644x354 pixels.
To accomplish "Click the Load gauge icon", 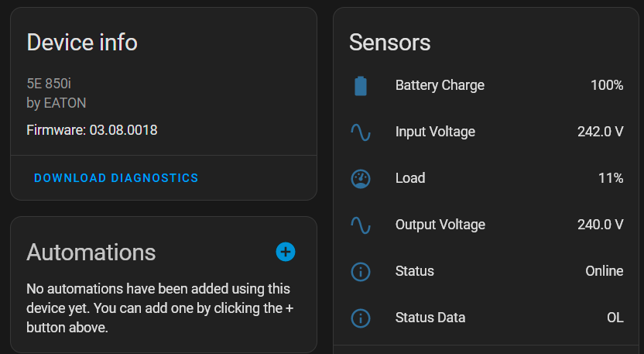I will pos(361,179).
